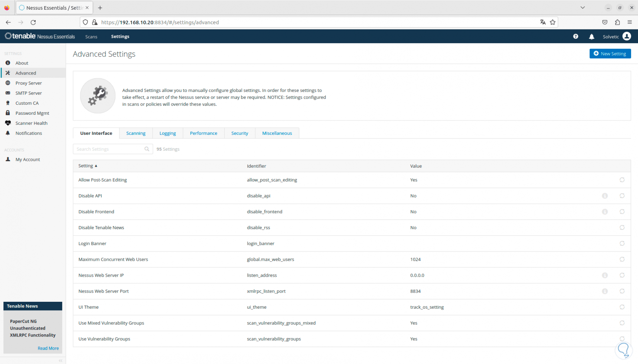
Task: Select Advanced in the settings sidebar
Action: pos(33,73)
